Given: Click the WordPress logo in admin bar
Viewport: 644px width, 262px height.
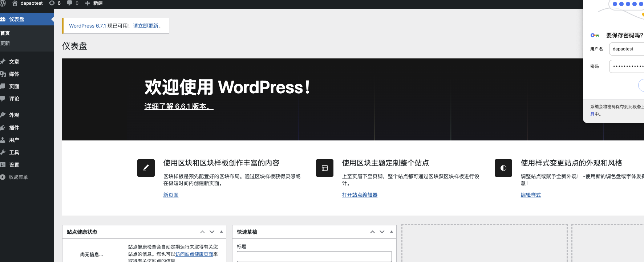Looking at the screenshot, I should [x=3, y=3].
